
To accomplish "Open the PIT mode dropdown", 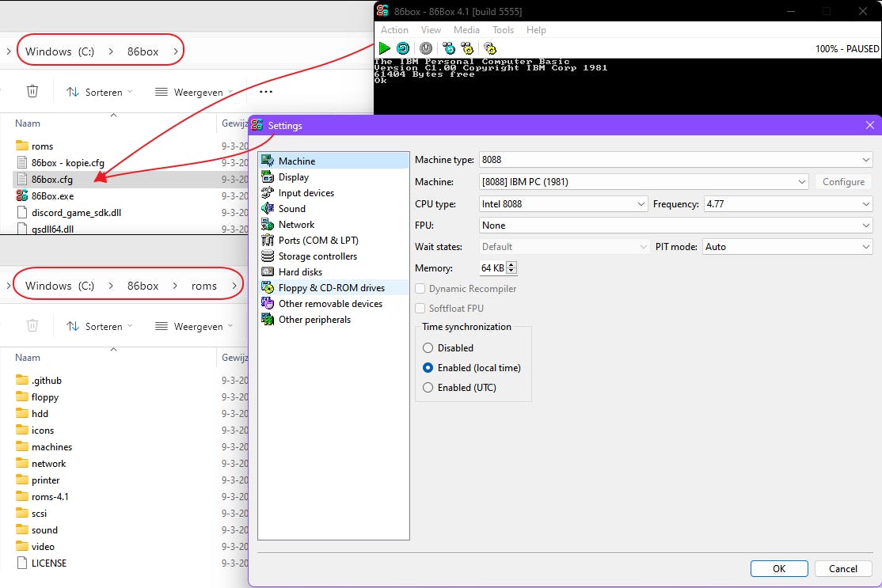I will point(787,247).
